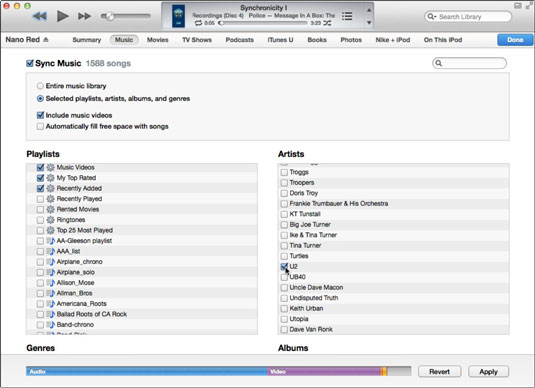The width and height of the screenshot is (535, 388).
Task: Open the Nike + iPod tab
Action: [393, 40]
